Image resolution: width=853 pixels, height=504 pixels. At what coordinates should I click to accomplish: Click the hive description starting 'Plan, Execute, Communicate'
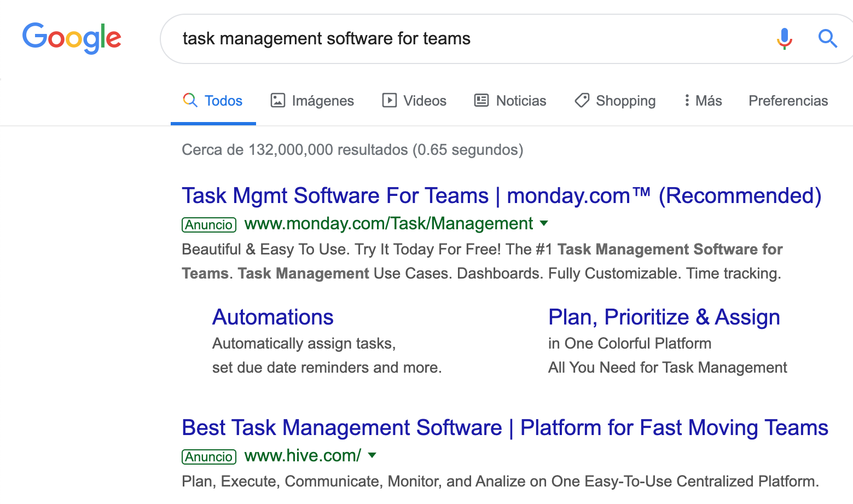500,482
